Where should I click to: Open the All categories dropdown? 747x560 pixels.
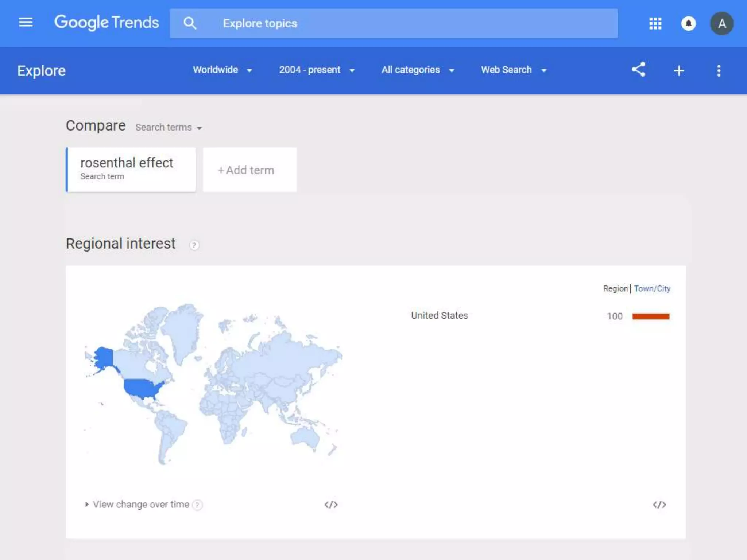[418, 70]
